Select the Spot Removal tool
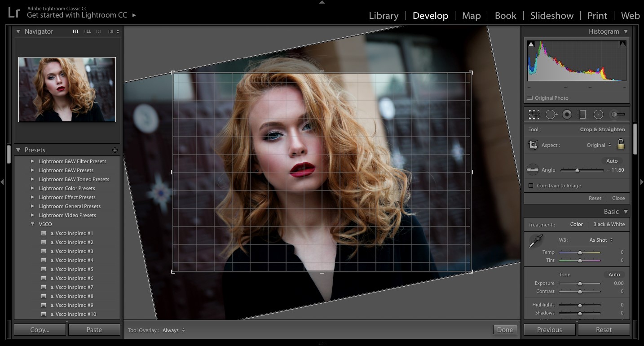The height and width of the screenshot is (346, 644). click(551, 115)
